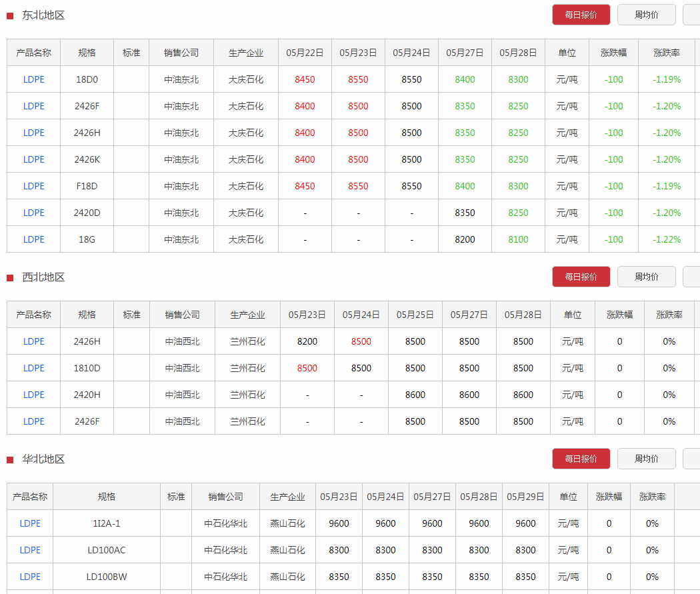Switch to 周均价 tab in 西北地区 section
The image size is (700, 594).
[646, 277]
